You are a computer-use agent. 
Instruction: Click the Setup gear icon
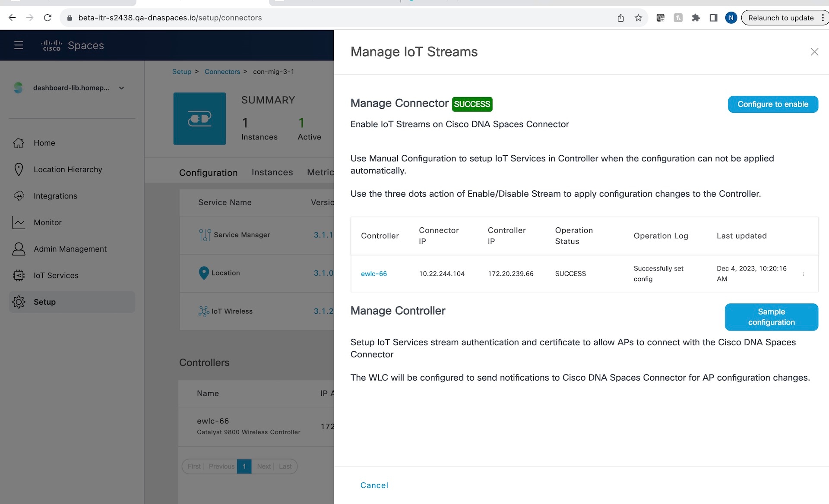tap(19, 302)
